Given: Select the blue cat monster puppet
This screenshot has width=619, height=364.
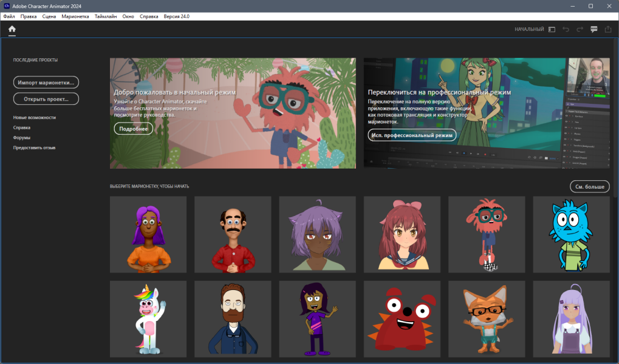Looking at the screenshot, I should point(571,235).
